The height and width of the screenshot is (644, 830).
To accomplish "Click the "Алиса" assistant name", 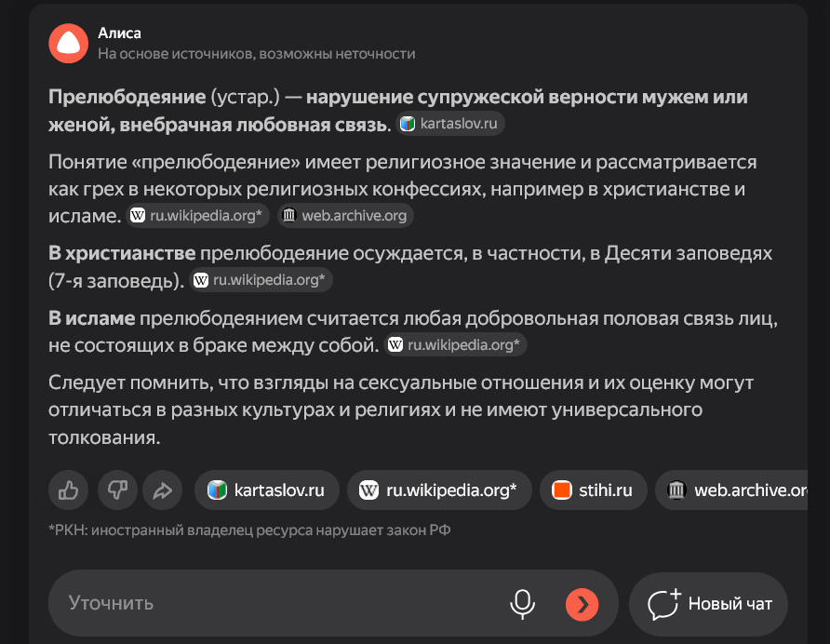I will (119, 34).
